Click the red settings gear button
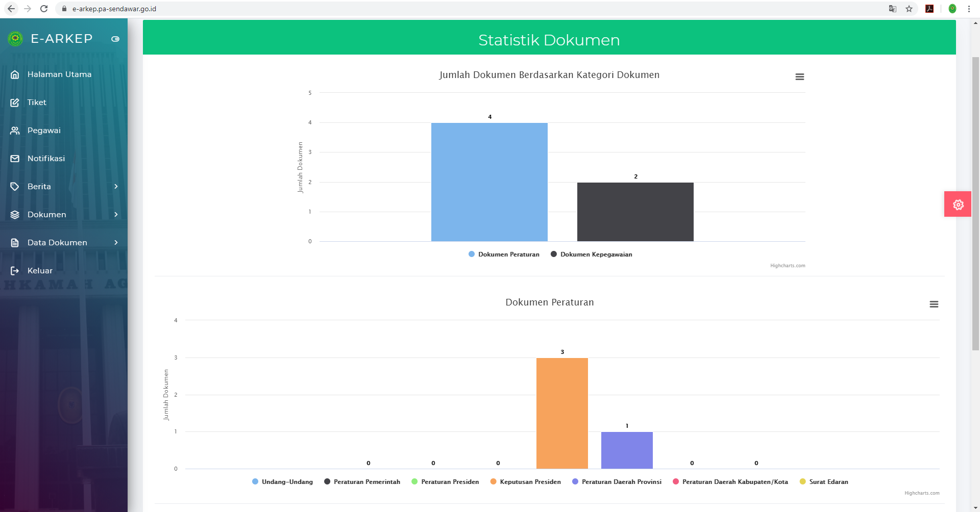The height and width of the screenshot is (512, 980). 958,204
